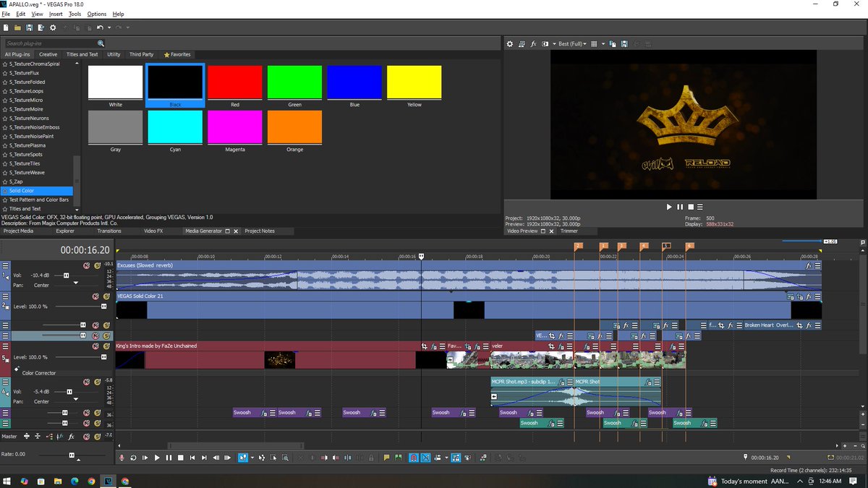Solo audio track 1
The height and width of the screenshot is (488, 868).
pyautogui.click(x=95, y=266)
